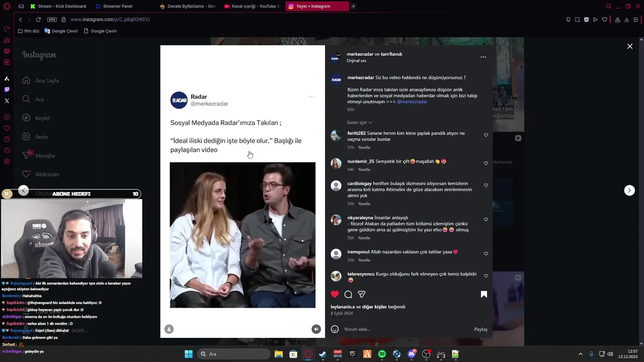The image size is (644, 362).
Task: Open Steam from taskbar
Action: click(323, 354)
